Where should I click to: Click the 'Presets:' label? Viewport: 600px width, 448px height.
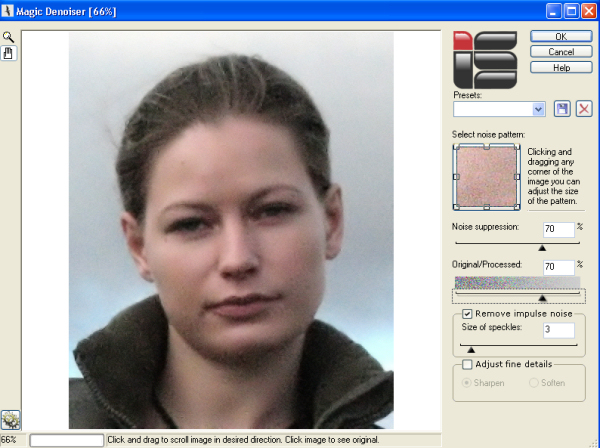click(x=468, y=95)
